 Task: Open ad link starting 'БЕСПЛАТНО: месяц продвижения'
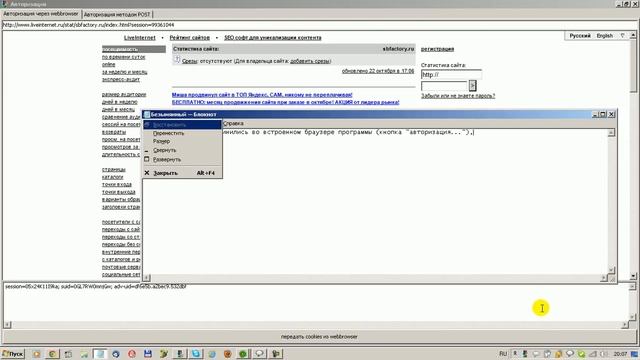tap(285, 102)
